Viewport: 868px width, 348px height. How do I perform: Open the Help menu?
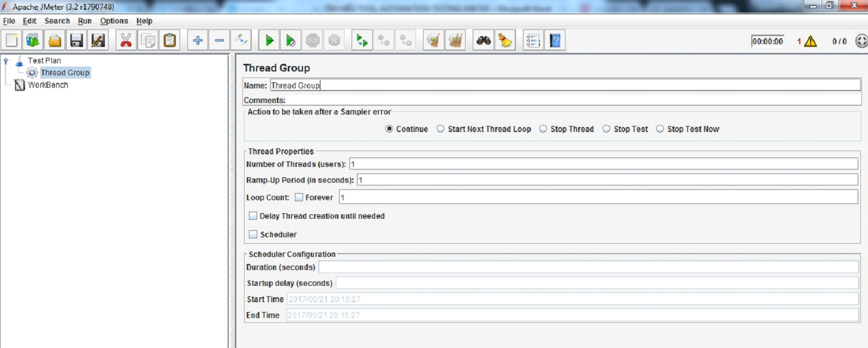[x=144, y=21]
